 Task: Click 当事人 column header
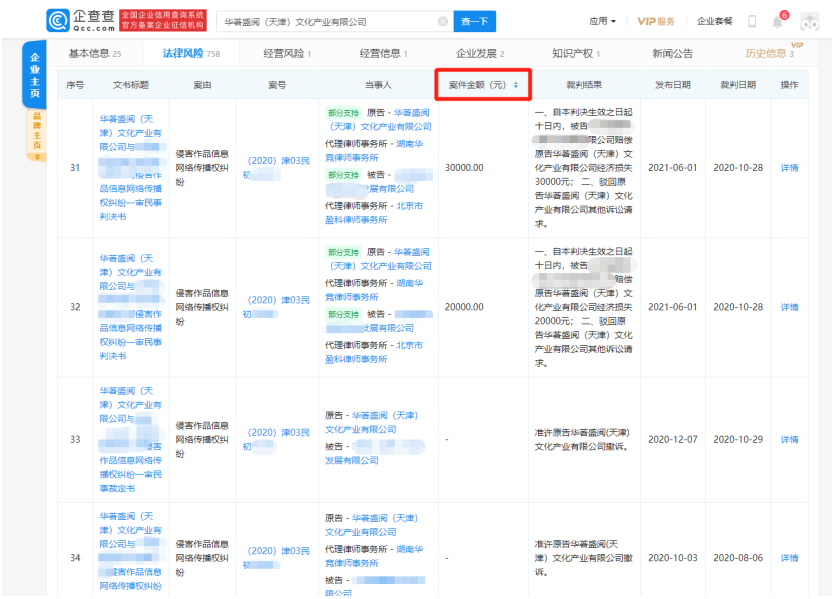pos(378,85)
